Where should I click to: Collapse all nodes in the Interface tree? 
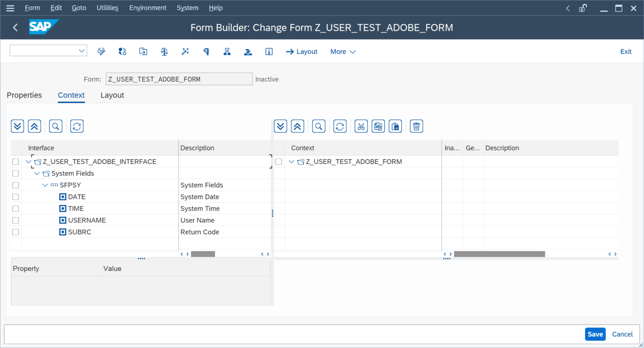point(34,126)
